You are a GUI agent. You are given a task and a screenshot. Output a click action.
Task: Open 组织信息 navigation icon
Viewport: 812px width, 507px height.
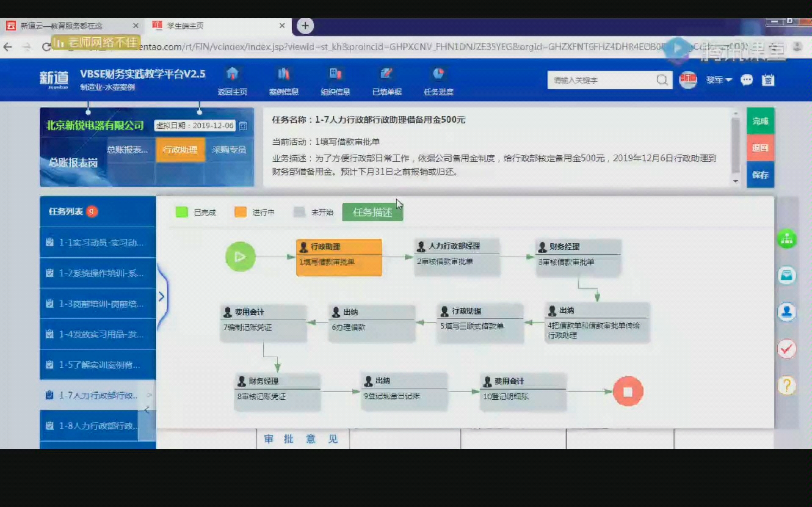[335, 74]
